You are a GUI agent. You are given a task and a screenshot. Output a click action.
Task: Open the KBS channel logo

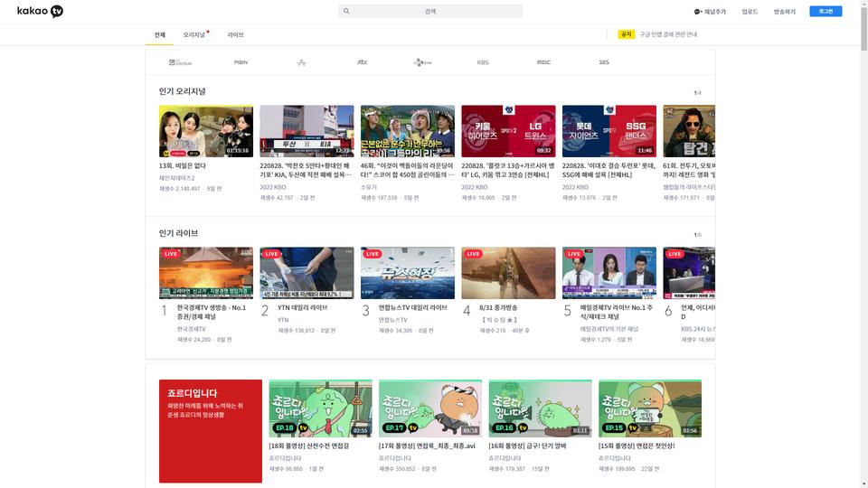pos(483,62)
